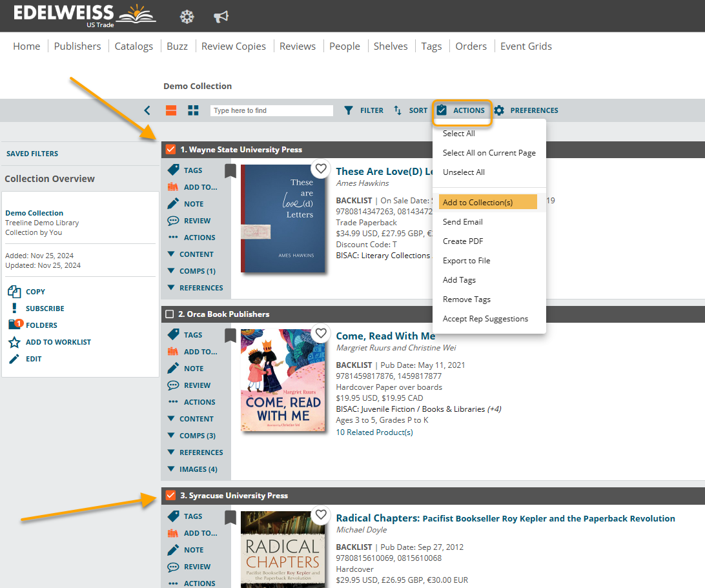
Task: Click the Copy collection icon
Action: pyautogui.click(x=14, y=292)
